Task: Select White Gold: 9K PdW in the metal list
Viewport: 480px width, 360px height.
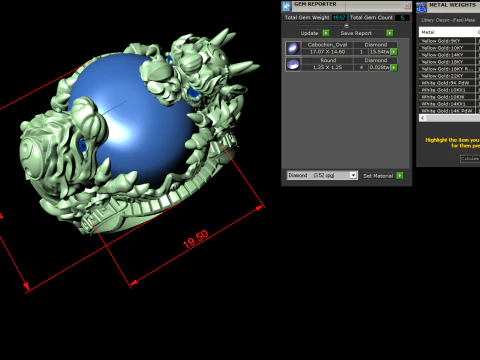Action: click(447, 83)
